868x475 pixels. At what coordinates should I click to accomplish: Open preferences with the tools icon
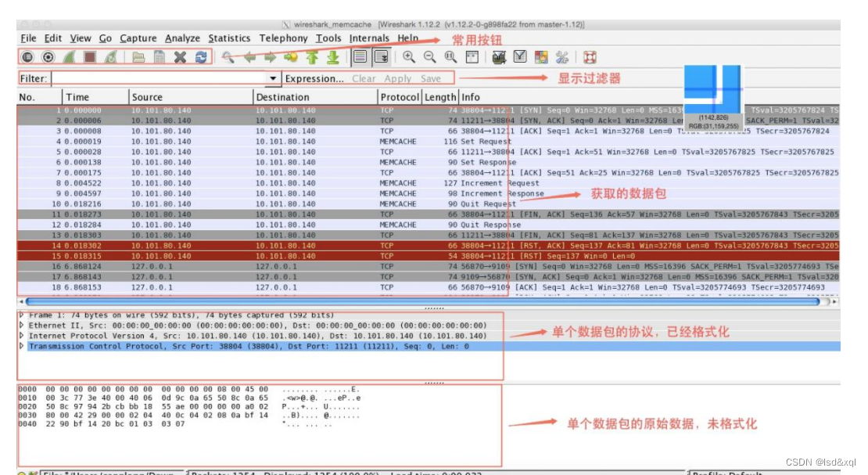[562, 57]
